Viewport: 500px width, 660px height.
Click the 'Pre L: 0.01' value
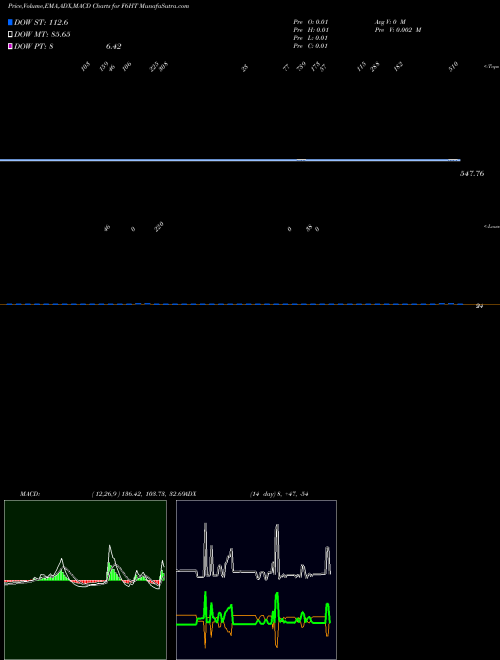(x=311, y=38)
